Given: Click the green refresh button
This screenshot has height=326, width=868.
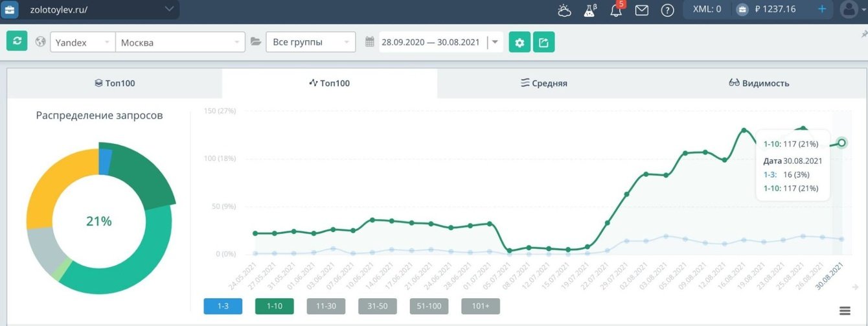Looking at the screenshot, I should (17, 41).
